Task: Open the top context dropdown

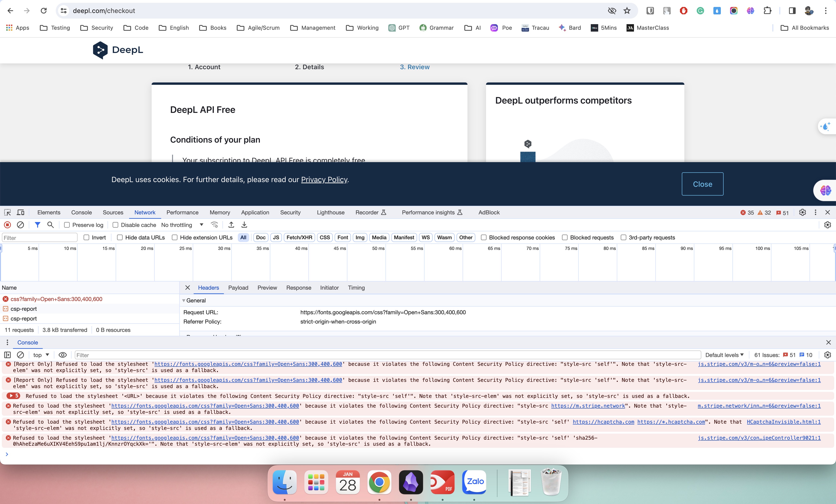Action: tap(41, 355)
